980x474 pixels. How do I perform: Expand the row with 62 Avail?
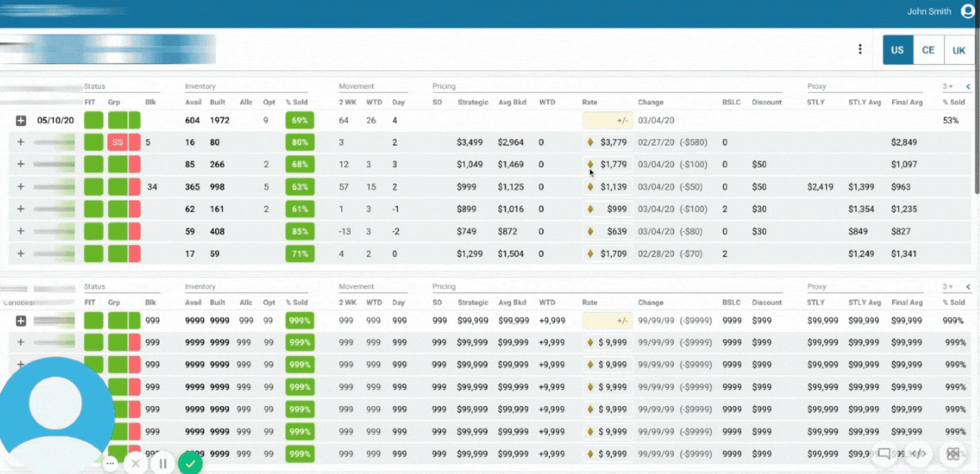click(x=21, y=208)
